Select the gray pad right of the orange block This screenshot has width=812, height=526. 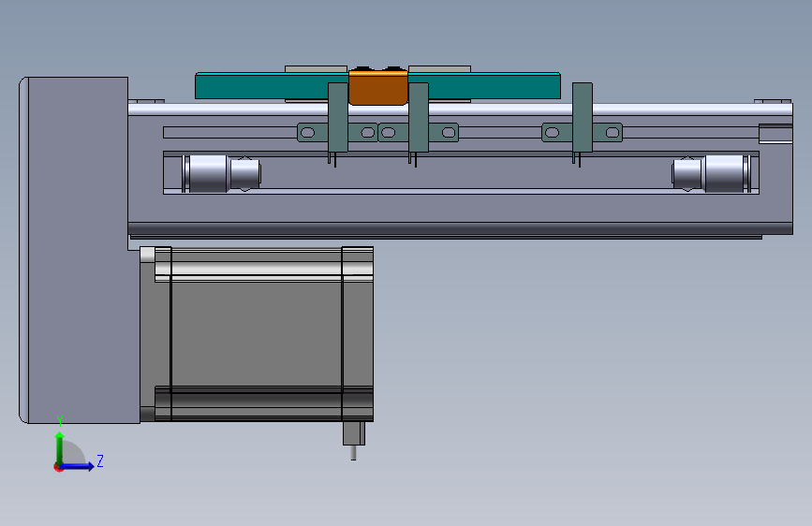[x=439, y=69]
